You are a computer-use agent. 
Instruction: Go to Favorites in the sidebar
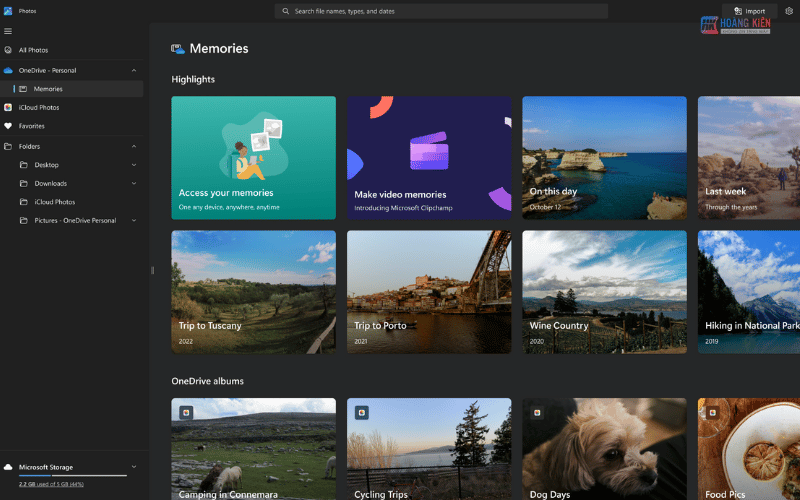coord(71,126)
